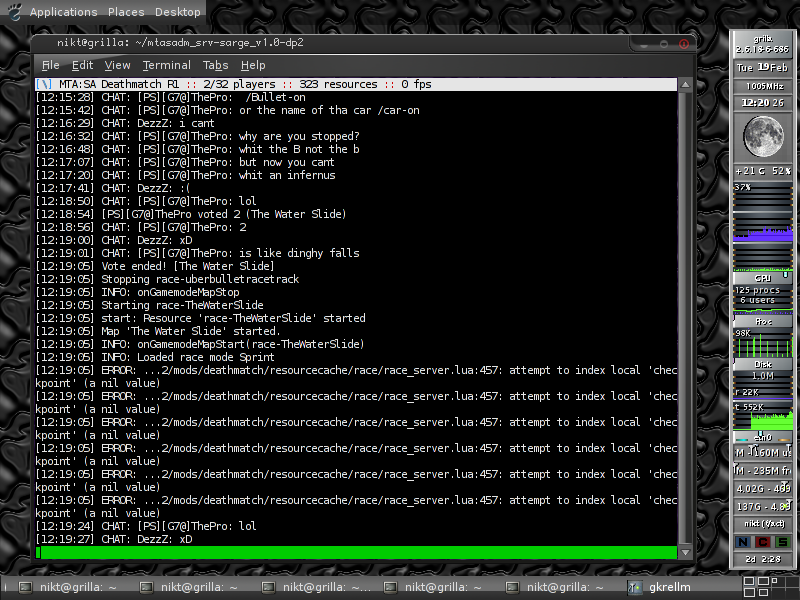The width and height of the screenshot is (800, 600).
Task: Click the Proc monitor label in gkrellm
Action: click(x=763, y=322)
